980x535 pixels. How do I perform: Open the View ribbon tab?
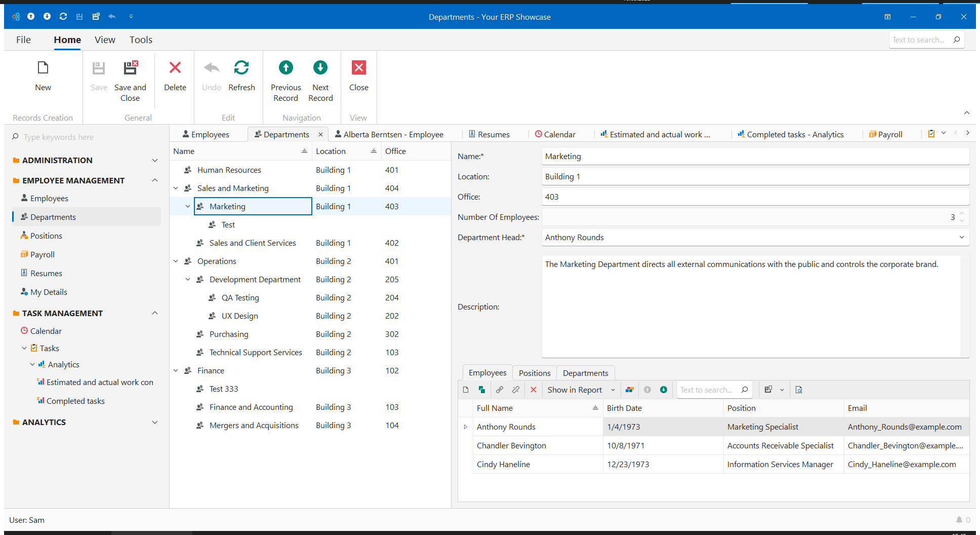[x=105, y=40]
